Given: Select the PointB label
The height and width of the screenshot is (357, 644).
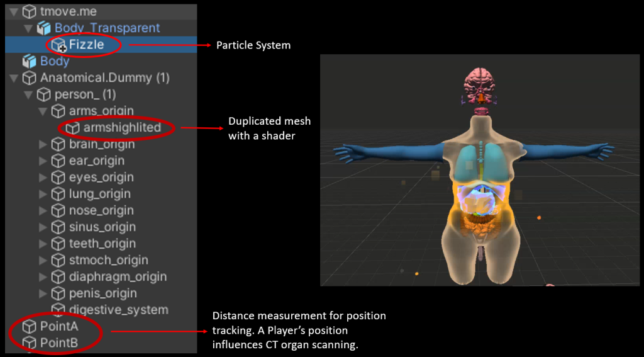Looking at the screenshot, I should click(59, 343).
